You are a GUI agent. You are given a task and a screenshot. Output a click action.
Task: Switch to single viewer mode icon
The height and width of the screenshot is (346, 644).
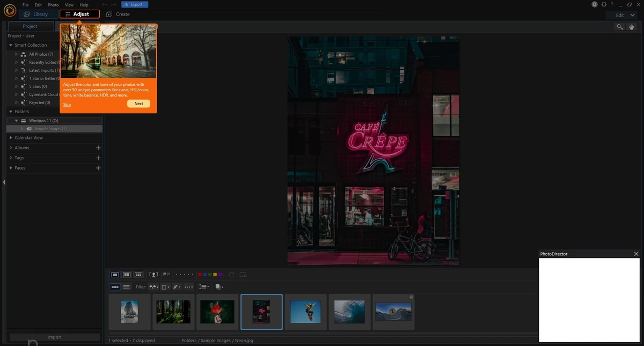(x=115, y=275)
